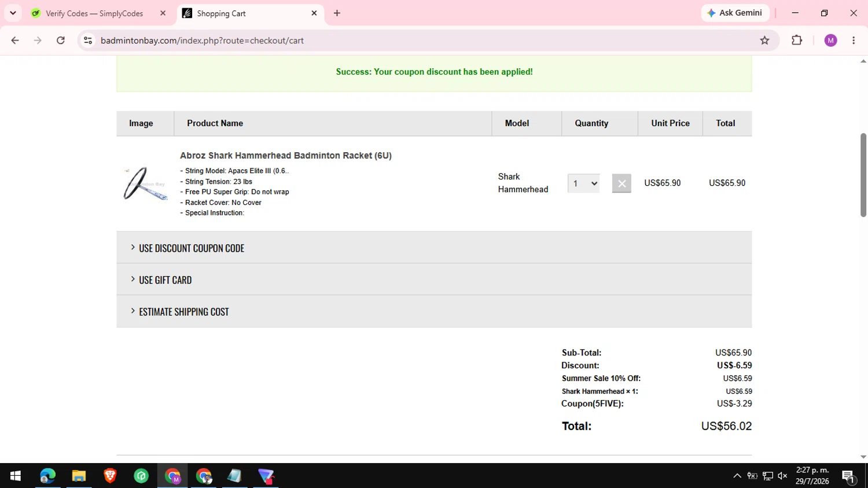Open the tab search dropdown arrow
This screenshot has height=488, width=868.
13,13
